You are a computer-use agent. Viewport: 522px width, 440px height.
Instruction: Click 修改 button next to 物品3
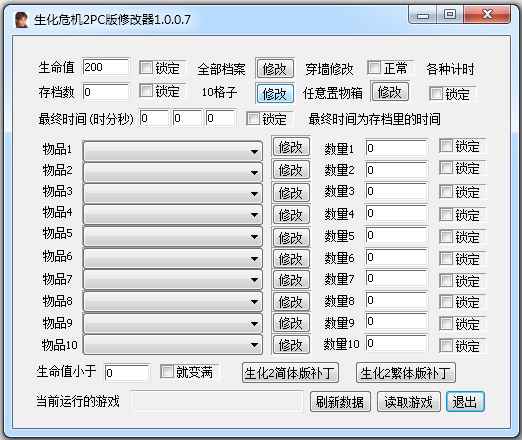pyautogui.click(x=291, y=192)
